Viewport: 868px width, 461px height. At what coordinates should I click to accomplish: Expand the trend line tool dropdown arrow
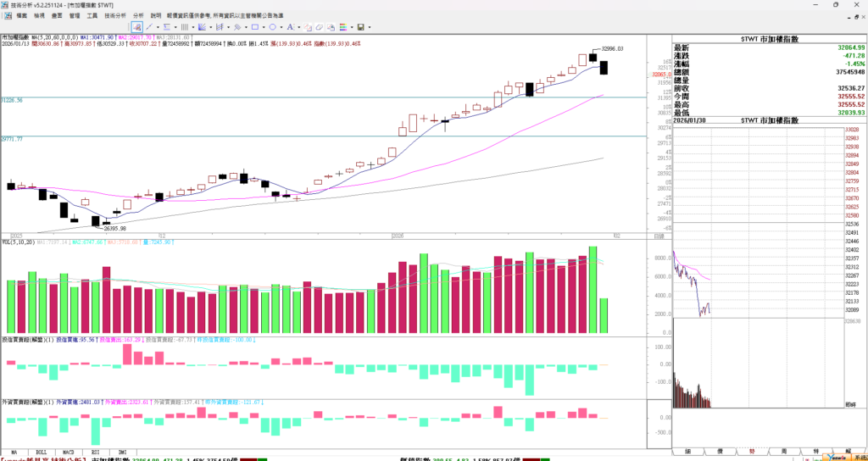156,27
